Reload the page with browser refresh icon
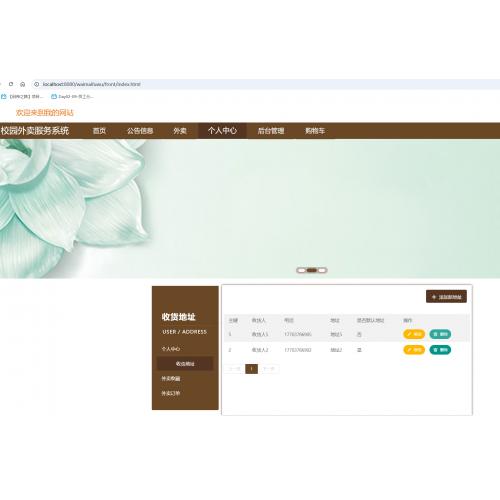Viewport: 500px width, 500px height. (11, 84)
